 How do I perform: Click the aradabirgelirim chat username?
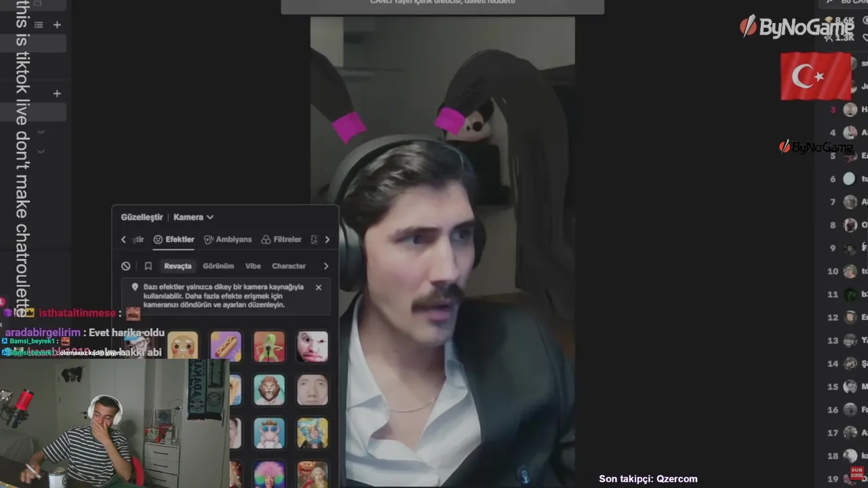(x=43, y=333)
